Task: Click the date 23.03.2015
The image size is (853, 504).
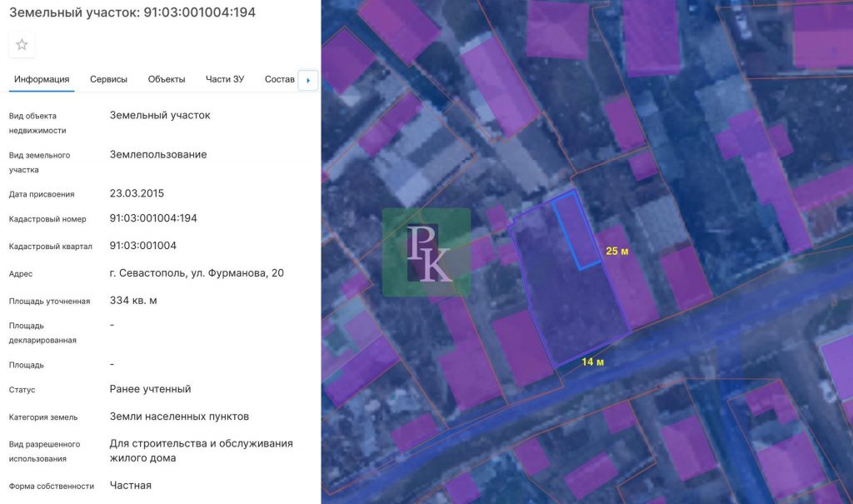Action: 137,193
